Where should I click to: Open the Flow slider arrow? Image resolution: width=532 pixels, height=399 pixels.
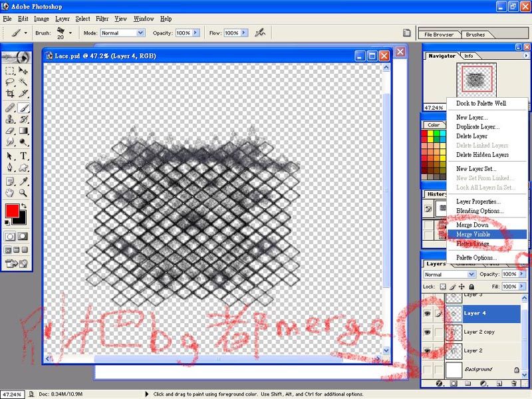pos(244,33)
